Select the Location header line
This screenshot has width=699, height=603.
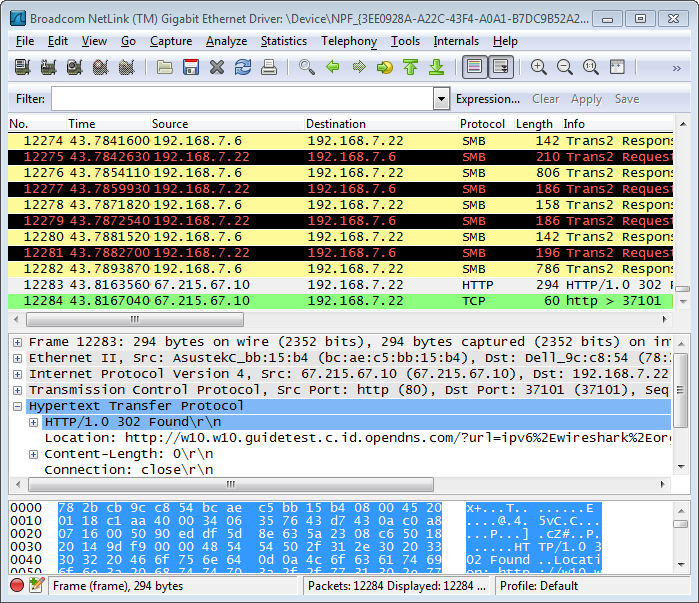click(357, 438)
